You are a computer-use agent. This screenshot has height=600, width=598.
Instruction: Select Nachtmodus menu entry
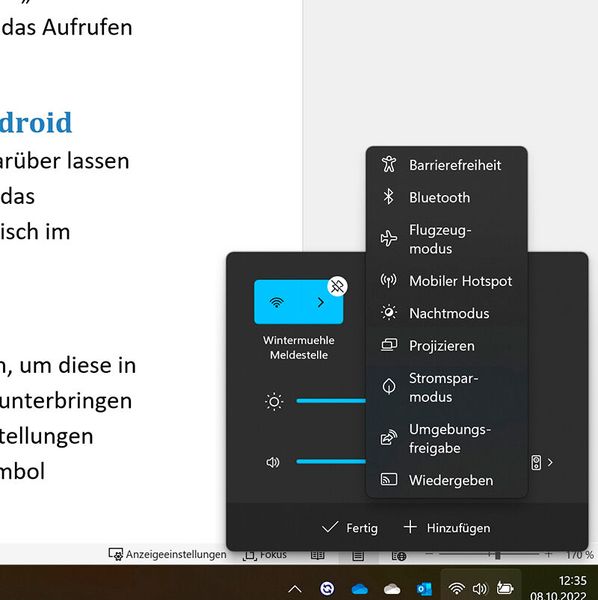coord(446,313)
